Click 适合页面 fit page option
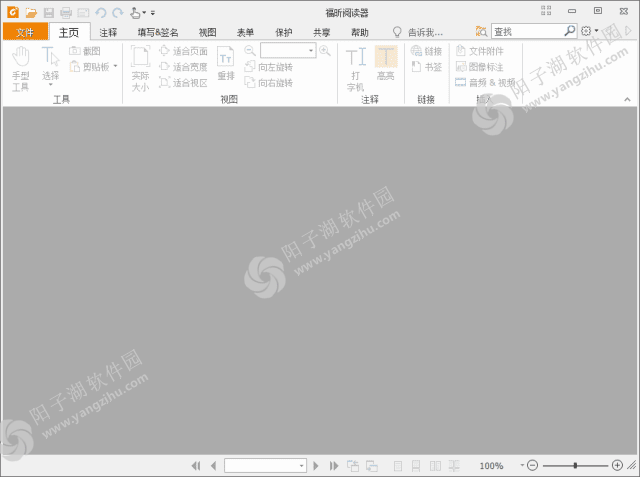The image size is (640, 477). (183, 51)
